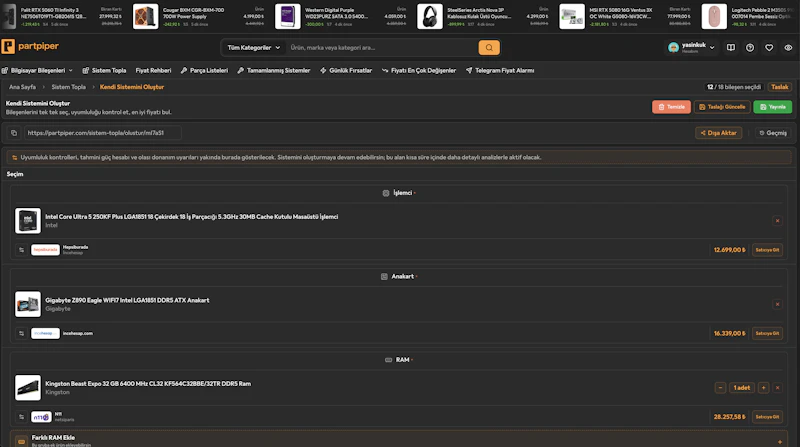Screen dimensions: 800x447
Task: Remove the Intel Core Ultra 5 processor
Action: (777, 221)
